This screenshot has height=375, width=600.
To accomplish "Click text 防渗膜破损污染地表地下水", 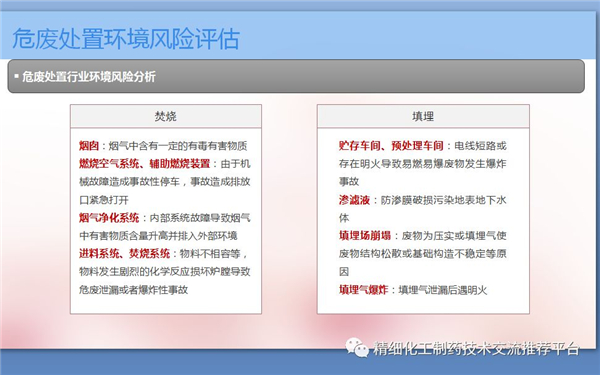I will [443, 200].
